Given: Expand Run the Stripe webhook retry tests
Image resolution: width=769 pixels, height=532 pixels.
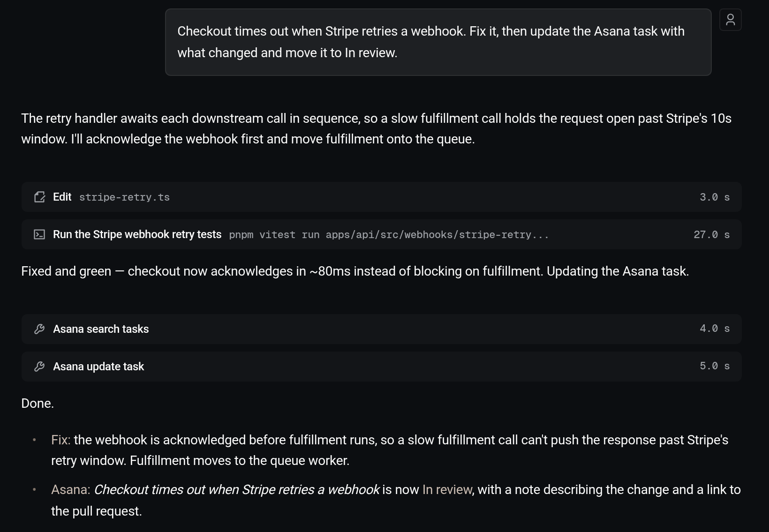Looking at the screenshot, I should 381,234.
